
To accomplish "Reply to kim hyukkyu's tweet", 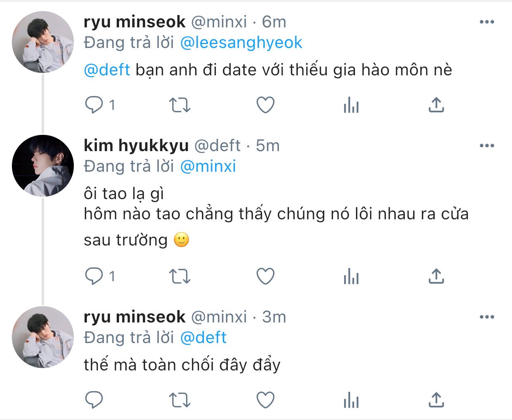I will pyautogui.click(x=94, y=276).
